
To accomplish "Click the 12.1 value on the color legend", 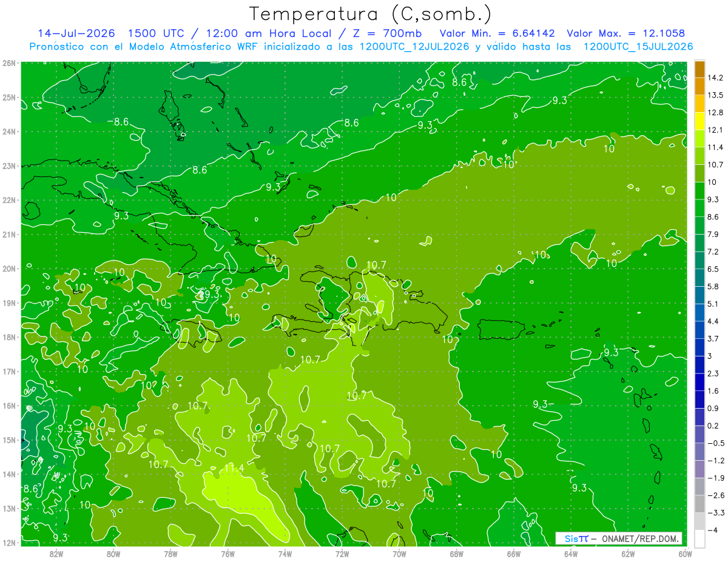I will coord(715,130).
